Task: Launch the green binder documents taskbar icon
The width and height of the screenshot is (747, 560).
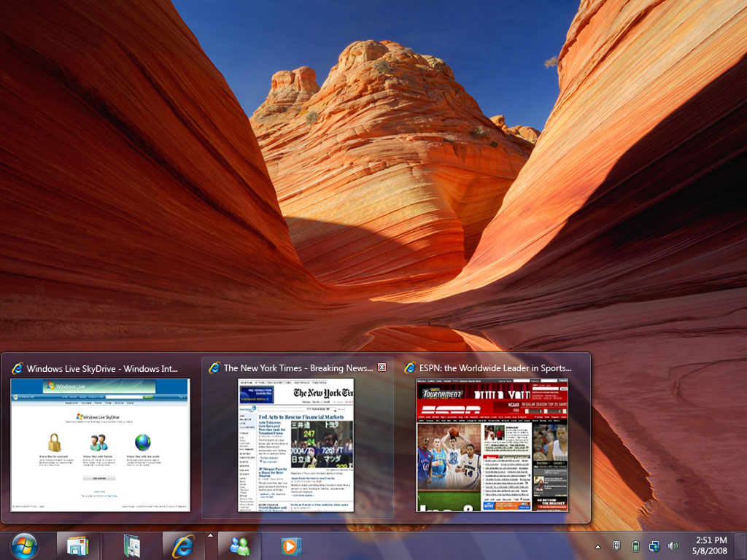Action: (131, 546)
